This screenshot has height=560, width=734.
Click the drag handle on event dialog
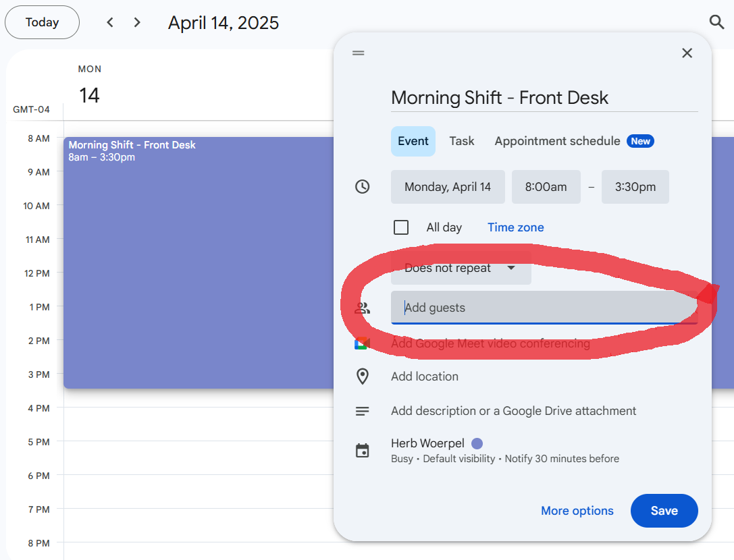359,53
